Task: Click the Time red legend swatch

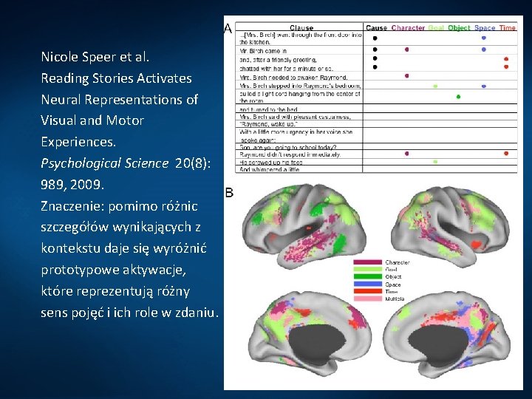Action: click(x=367, y=291)
